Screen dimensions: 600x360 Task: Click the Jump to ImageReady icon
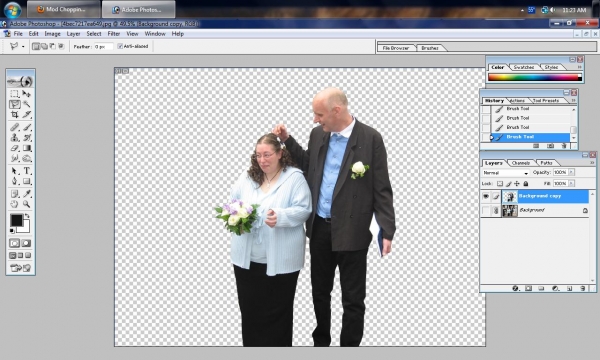tap(21, 268)
